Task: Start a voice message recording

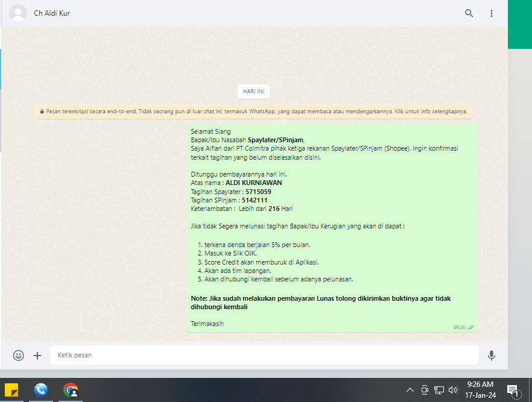Action: click(x=491, y=355)
